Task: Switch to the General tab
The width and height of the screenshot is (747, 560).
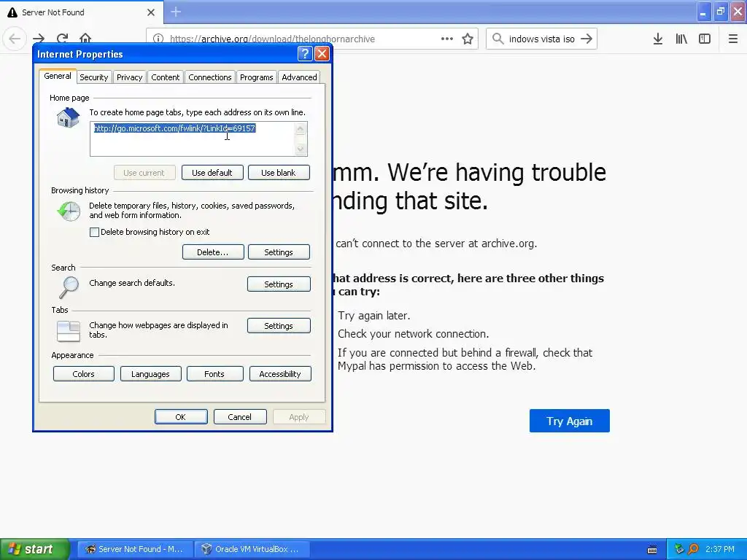Action: tap(58, 76)
